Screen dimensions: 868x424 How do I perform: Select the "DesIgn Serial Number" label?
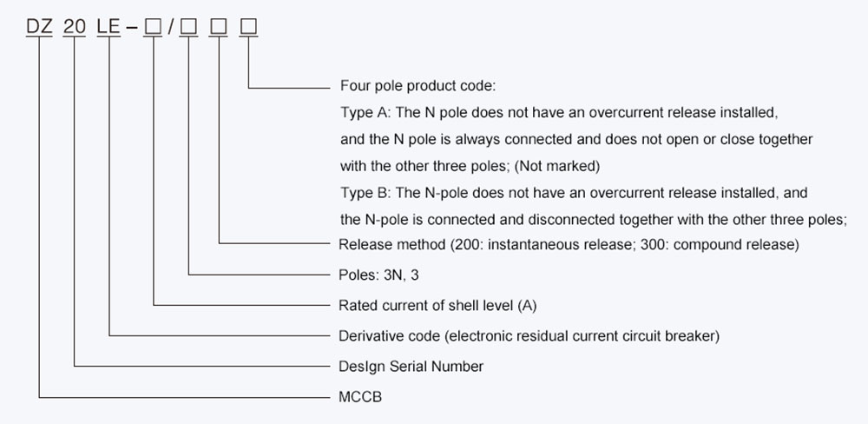(x=411, y=366)
